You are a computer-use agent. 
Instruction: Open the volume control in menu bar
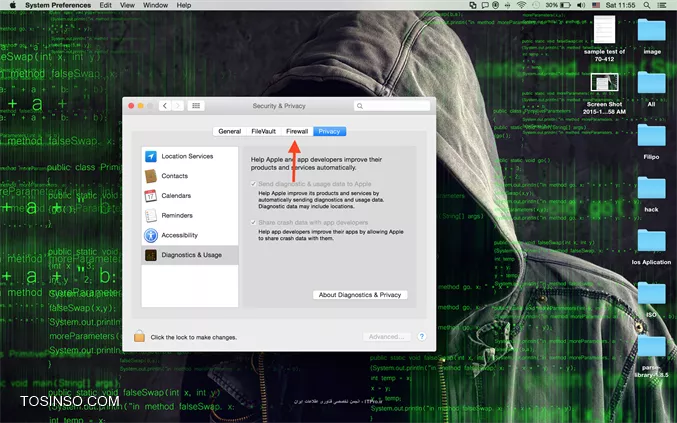[x=581, y=5]
